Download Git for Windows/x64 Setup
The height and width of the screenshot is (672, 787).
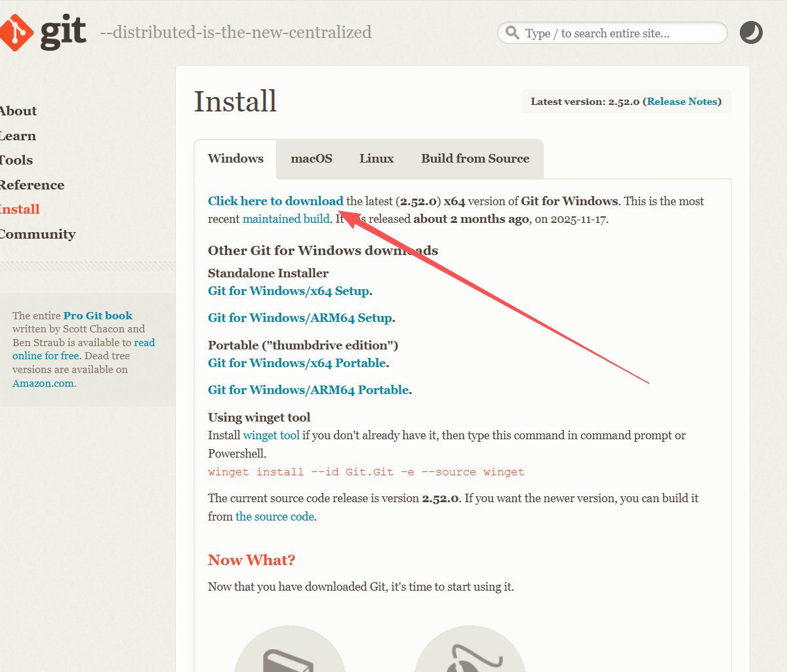289,291
